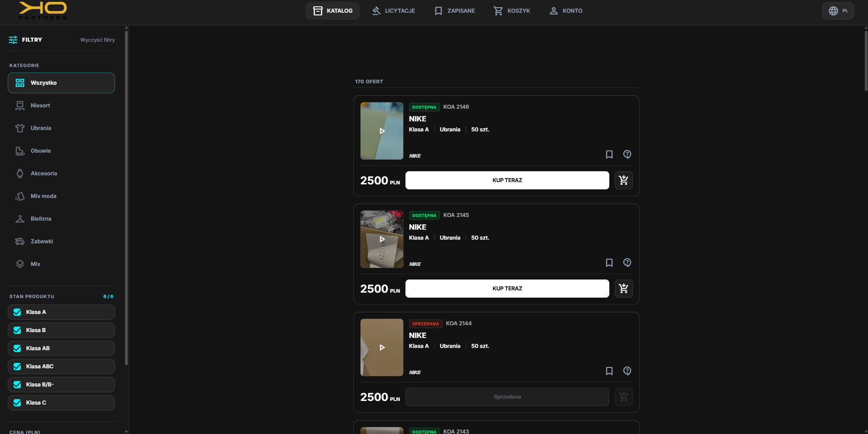
Task: Select Obuwie category label
Action: tap(41, 151)
